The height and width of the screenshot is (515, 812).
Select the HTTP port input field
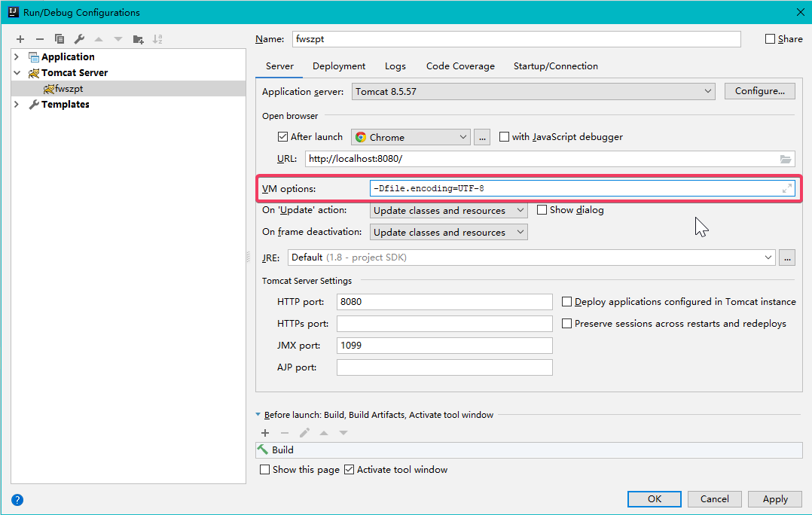[x=444, y=301]
